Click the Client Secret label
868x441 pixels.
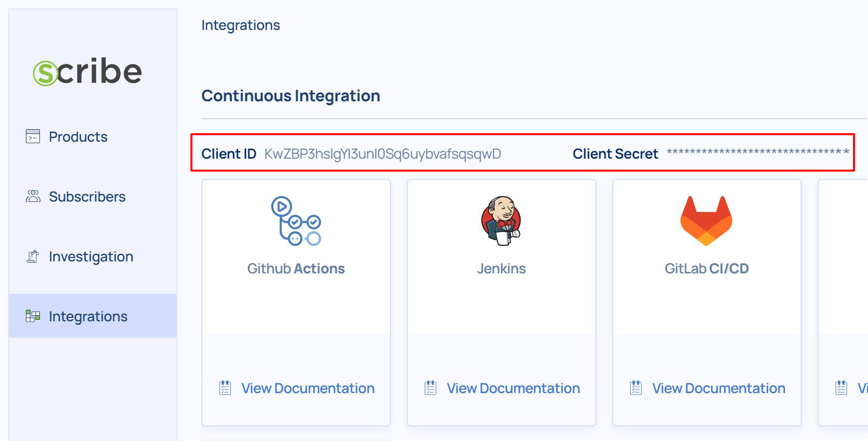615,154
